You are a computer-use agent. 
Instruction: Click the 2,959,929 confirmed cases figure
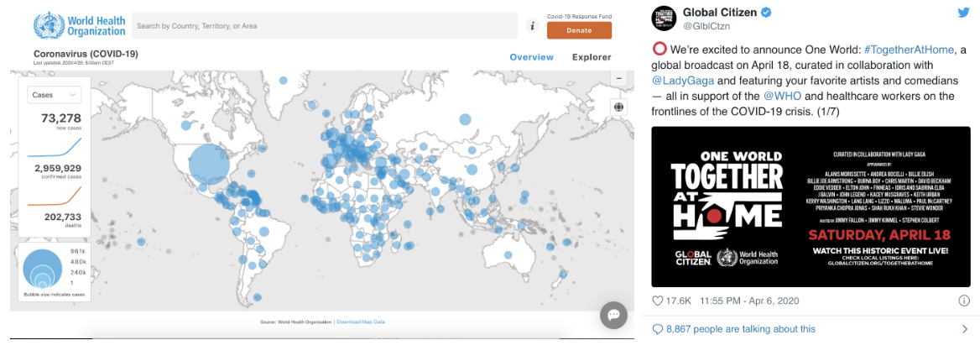[x=58, y=168]
